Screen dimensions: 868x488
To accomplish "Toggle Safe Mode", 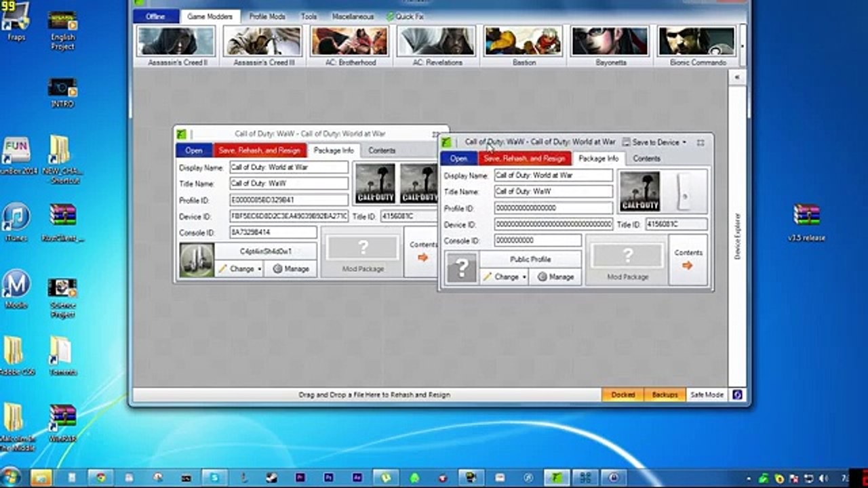I will [x=707, y=394].
